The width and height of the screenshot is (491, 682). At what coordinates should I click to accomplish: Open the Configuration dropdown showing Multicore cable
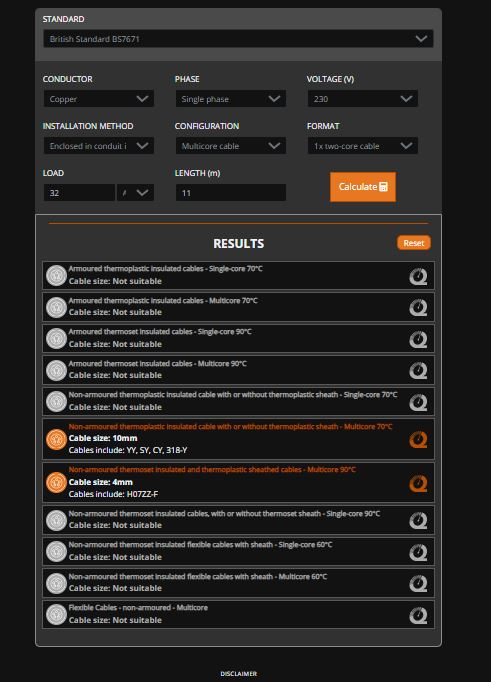(x=230, y=146)
